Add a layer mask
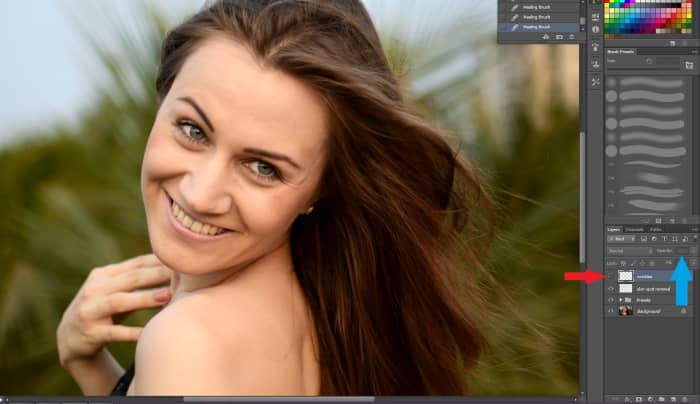 (x=639, y=399)
